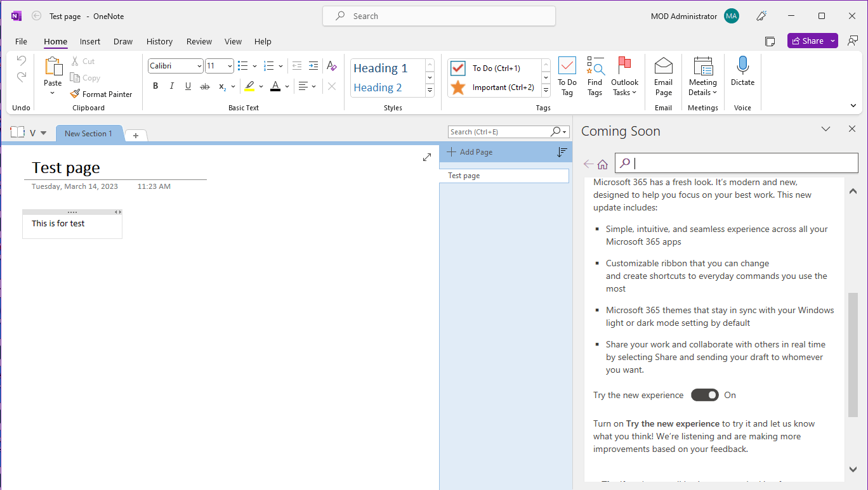Click the back arrow in Coming Soon pane

tap(588, 164)
